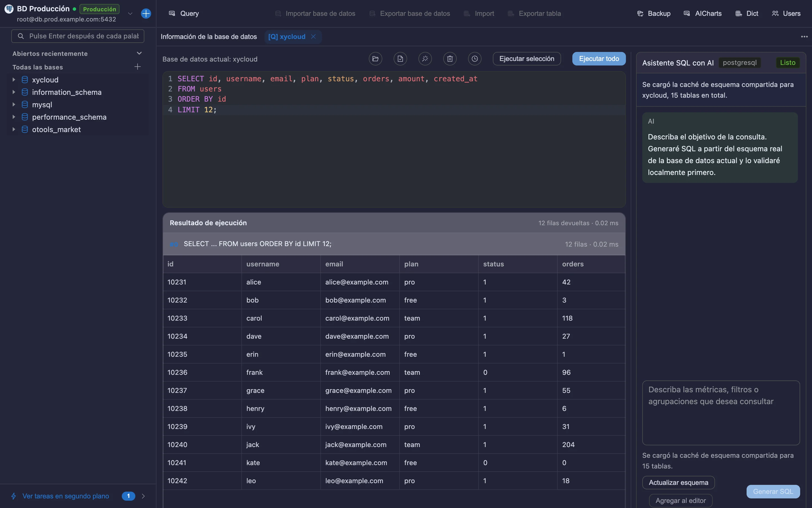Open the Backup tool
812x508 pixels.
point(654,14)
